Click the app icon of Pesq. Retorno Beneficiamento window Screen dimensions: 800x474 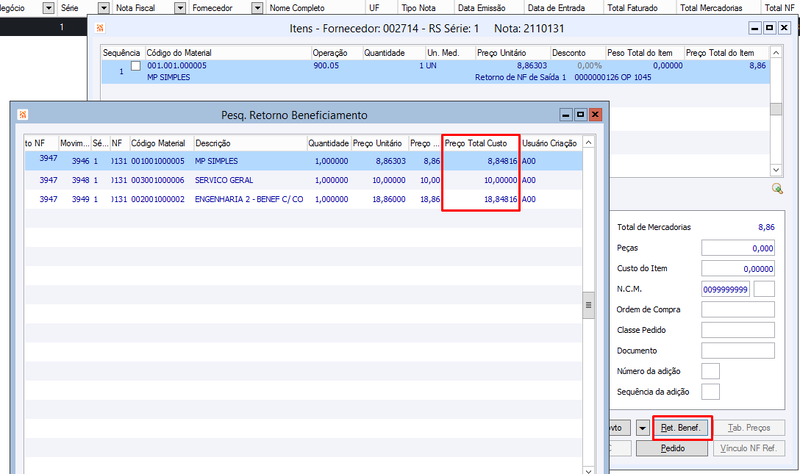[22, 115]
